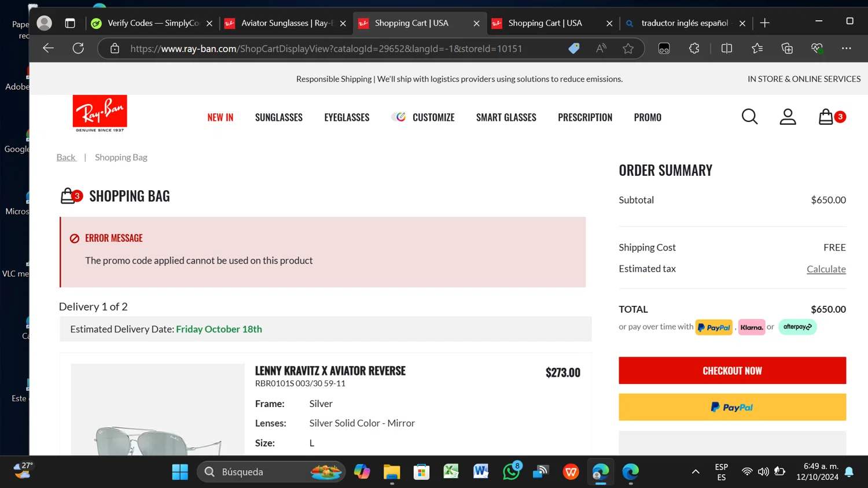Open Lenny Kravitz Aviator Reverse product image
This screenshot has height=488, width=868.
[157, 409]
